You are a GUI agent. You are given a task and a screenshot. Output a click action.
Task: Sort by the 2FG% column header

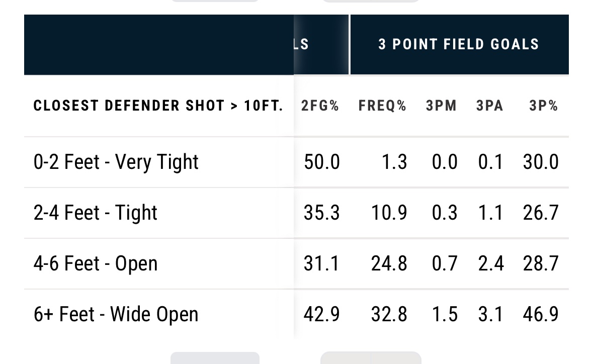(x=320, y=106)
